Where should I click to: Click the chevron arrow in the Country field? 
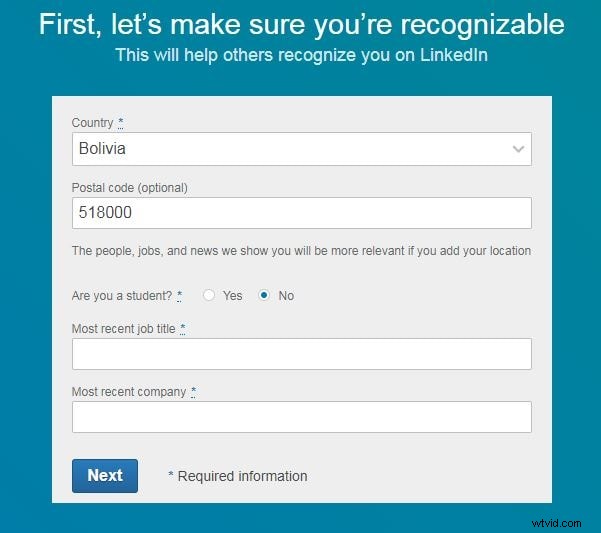coord(518,149)
